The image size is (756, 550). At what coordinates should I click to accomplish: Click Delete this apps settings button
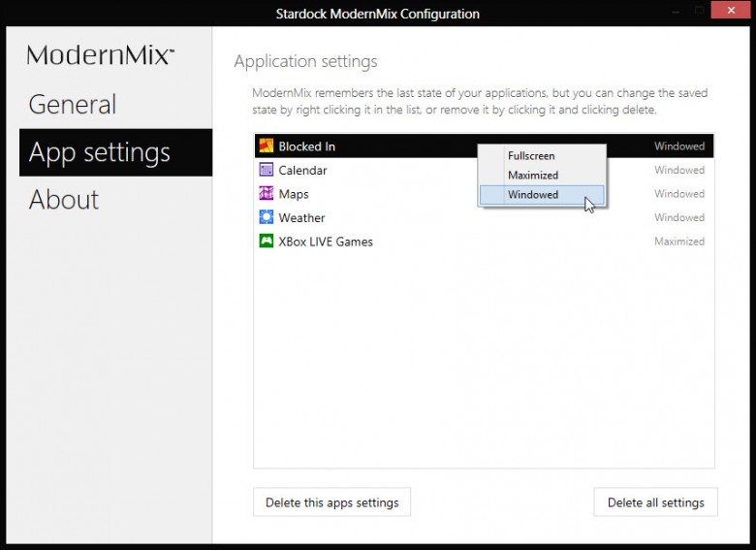331,502
